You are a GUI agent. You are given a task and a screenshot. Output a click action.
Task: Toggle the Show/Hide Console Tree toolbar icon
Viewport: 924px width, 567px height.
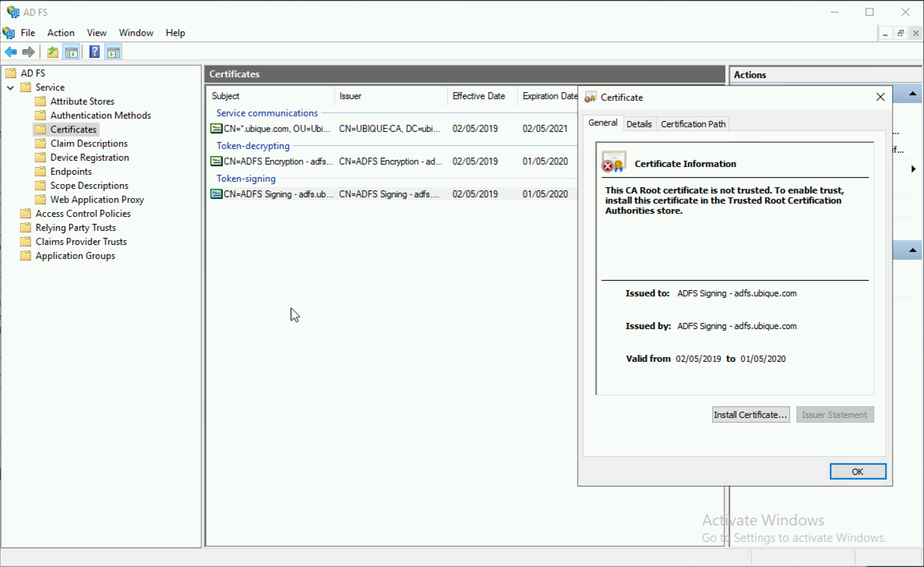point(71,52)
